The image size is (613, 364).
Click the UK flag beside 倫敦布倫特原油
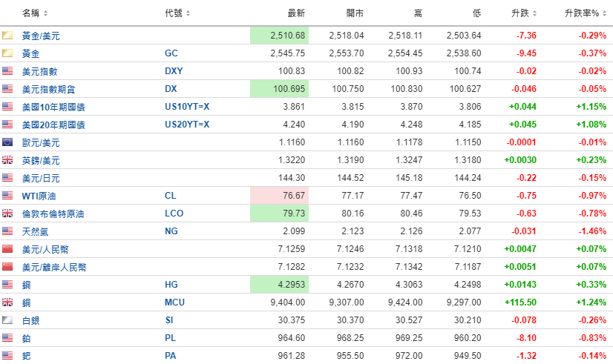tap(7, 214)
